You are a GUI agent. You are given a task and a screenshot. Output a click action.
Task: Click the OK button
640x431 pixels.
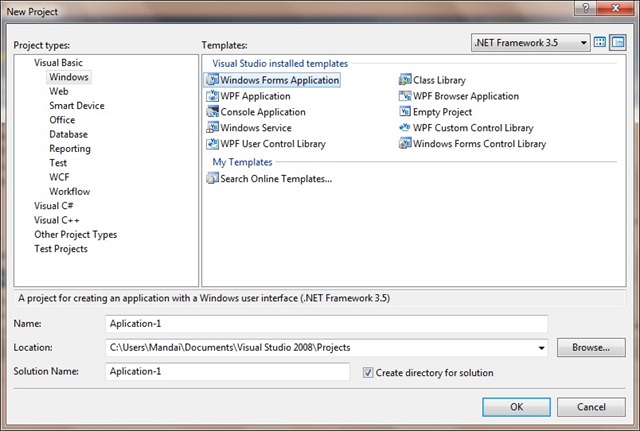coord(516,407)
